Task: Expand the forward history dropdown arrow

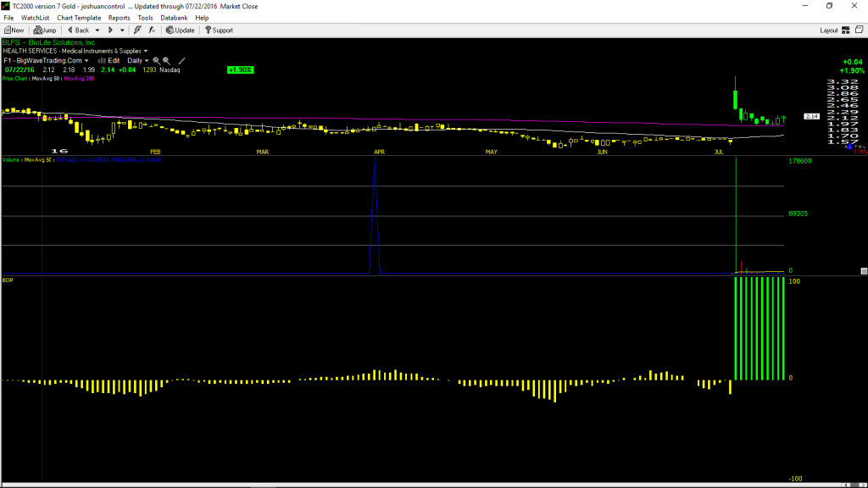Action: tap(122, 30)
